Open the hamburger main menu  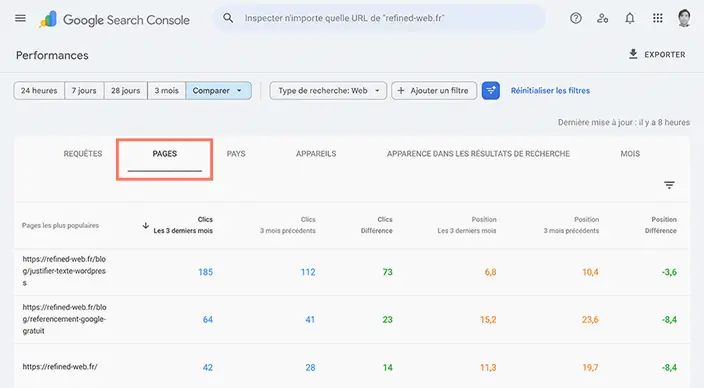(20, 18)
